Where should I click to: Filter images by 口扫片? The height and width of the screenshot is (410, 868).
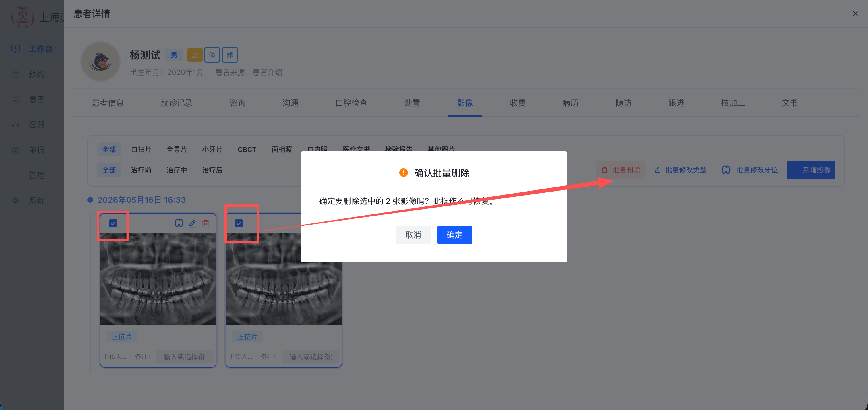(x=141, y=149)
